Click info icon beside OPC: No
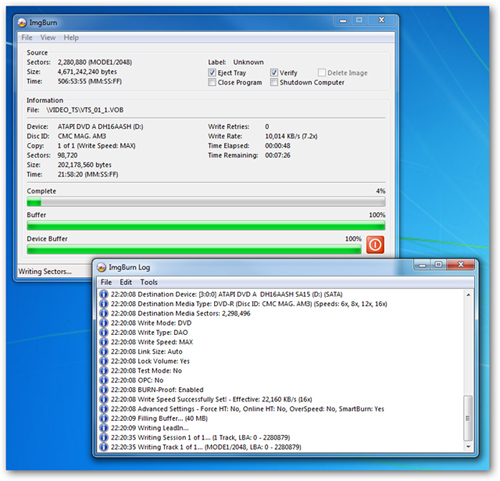The width and height of the screenshot is (500, 481). (x=104, y=380)
